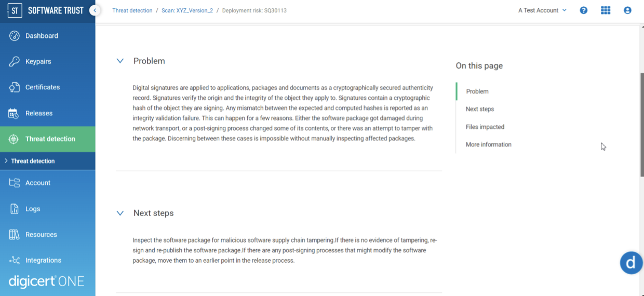Collapse the sidebar with the arrow button
The height and width of the screenshot is (296, 644).
95,10
